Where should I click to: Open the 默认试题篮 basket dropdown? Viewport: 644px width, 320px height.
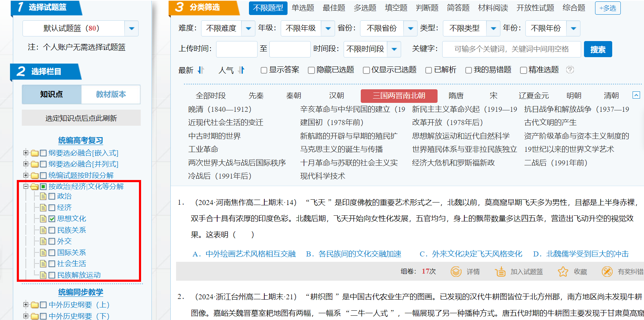(x=131, y=29)
